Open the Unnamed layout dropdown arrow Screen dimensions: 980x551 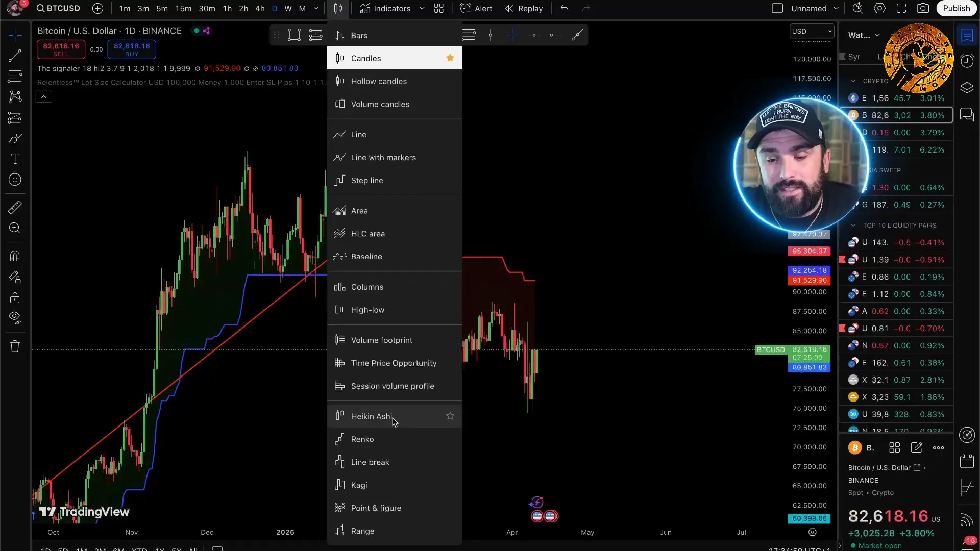click(836, 8)
